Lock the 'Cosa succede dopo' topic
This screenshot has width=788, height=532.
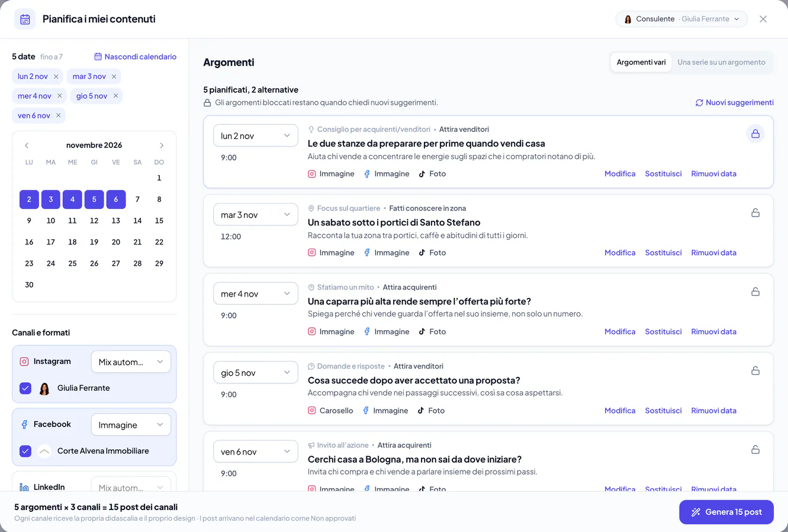pos(755,370)
